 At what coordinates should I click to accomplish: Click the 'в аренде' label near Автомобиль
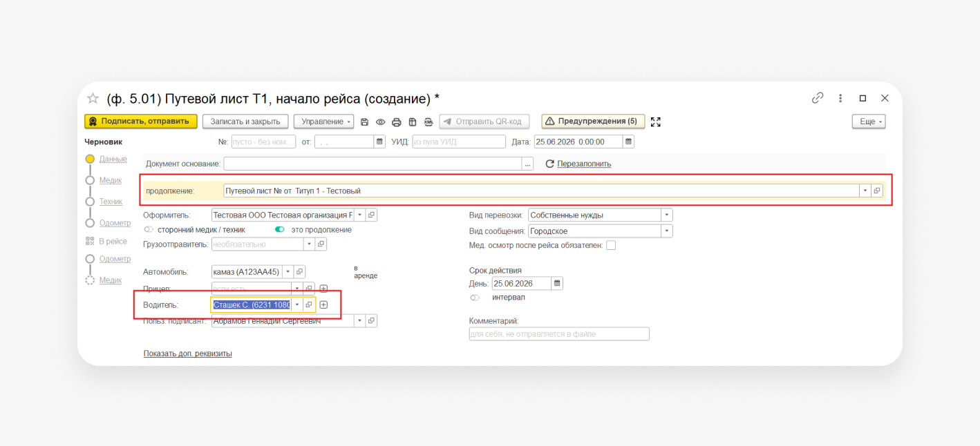point(365,271)
